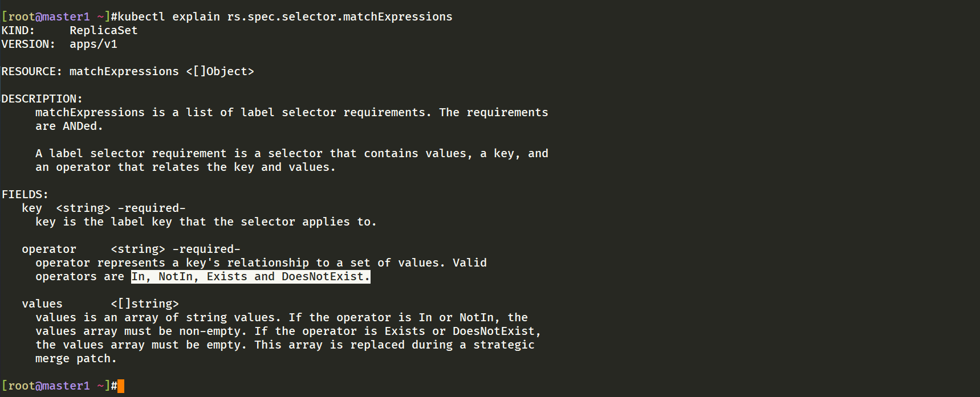
Task: Click the orange cursor block at prompt
Action: (x=121, y=386)
